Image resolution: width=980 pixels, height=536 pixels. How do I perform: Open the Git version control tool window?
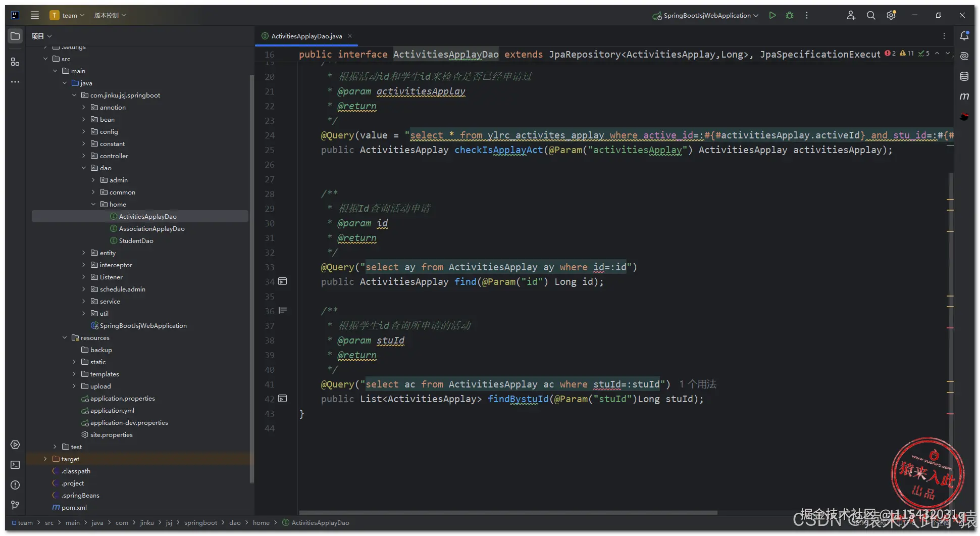[x=15, y=505]
